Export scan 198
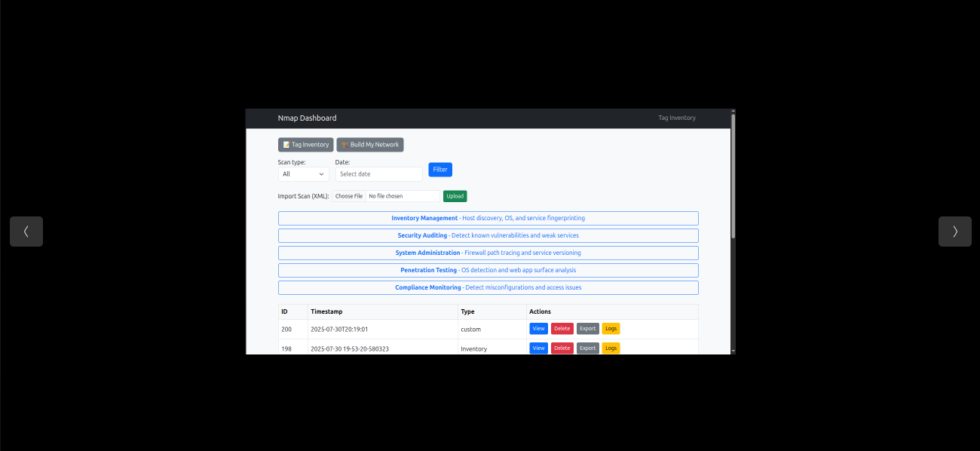 point(588,348)
